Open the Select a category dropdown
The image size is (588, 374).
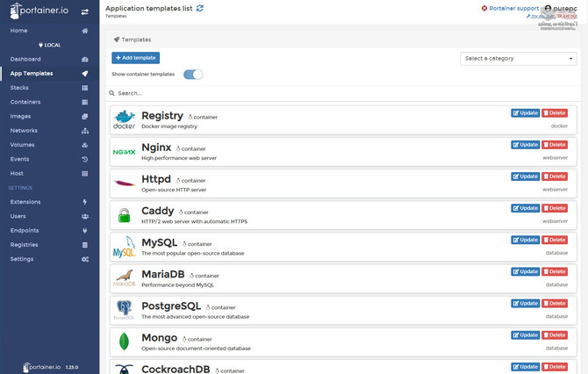coord(519,59)
